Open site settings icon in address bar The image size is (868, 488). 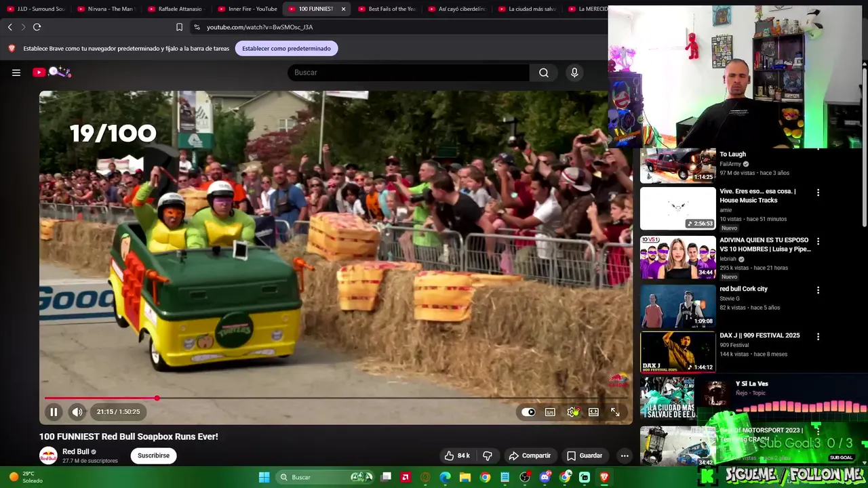(197, 27)
